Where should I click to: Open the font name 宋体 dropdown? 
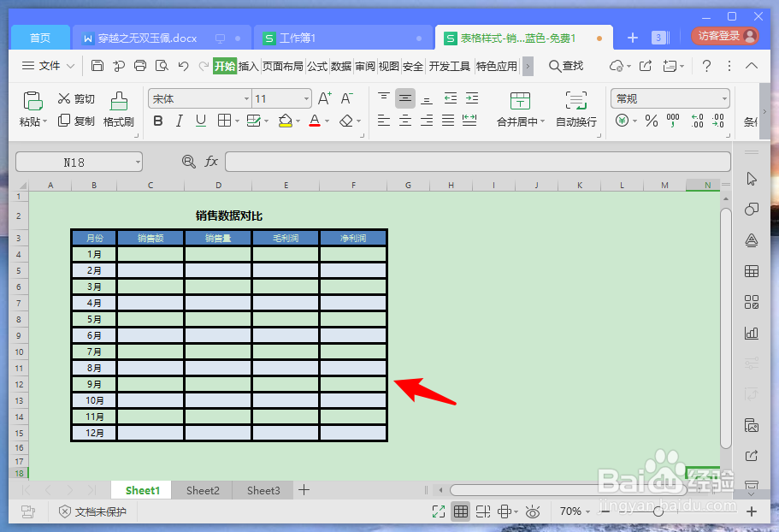point(246,99)
